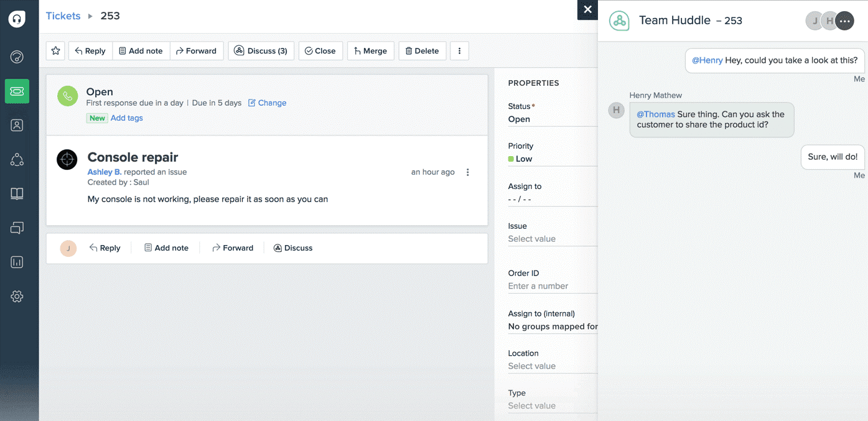Image resolution: width=868 pixels, height=421 pixels.
Task: Open the Solutions knowledge base icon
Action: [17, 193]
